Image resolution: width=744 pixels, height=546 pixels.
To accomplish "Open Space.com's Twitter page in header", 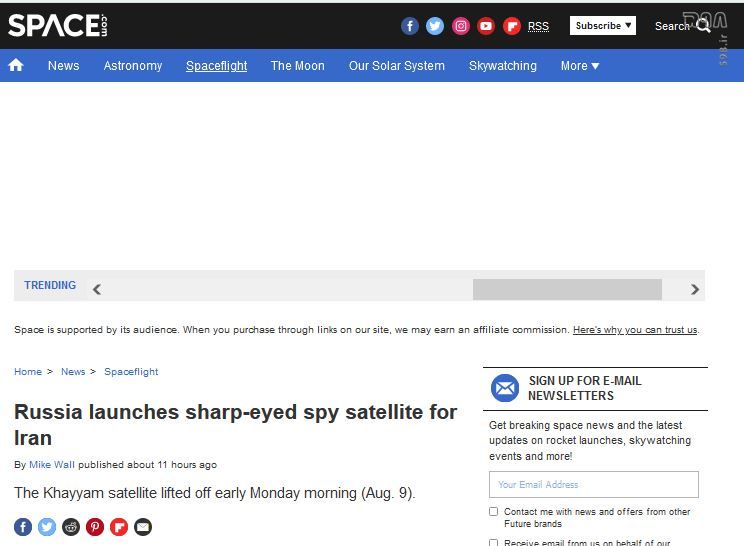I will [x=435, y=26].
